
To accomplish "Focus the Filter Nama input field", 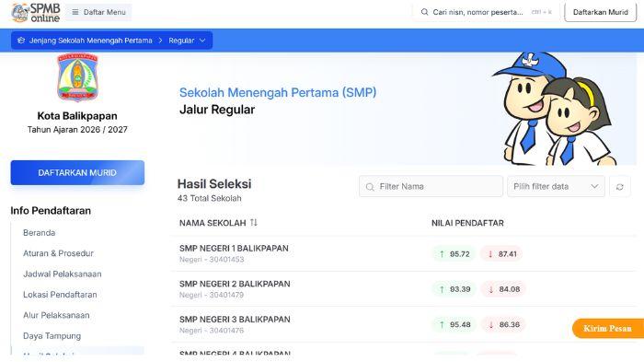I will pos(431,186).
